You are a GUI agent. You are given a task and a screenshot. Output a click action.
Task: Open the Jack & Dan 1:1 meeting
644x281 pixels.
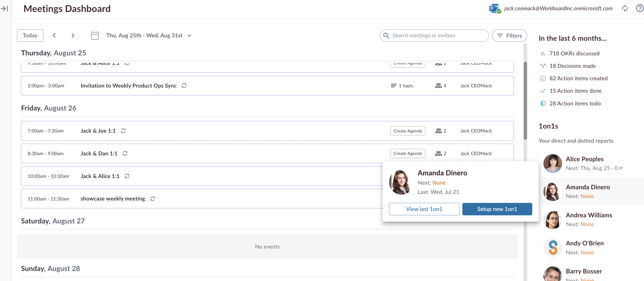click(99, 153)
